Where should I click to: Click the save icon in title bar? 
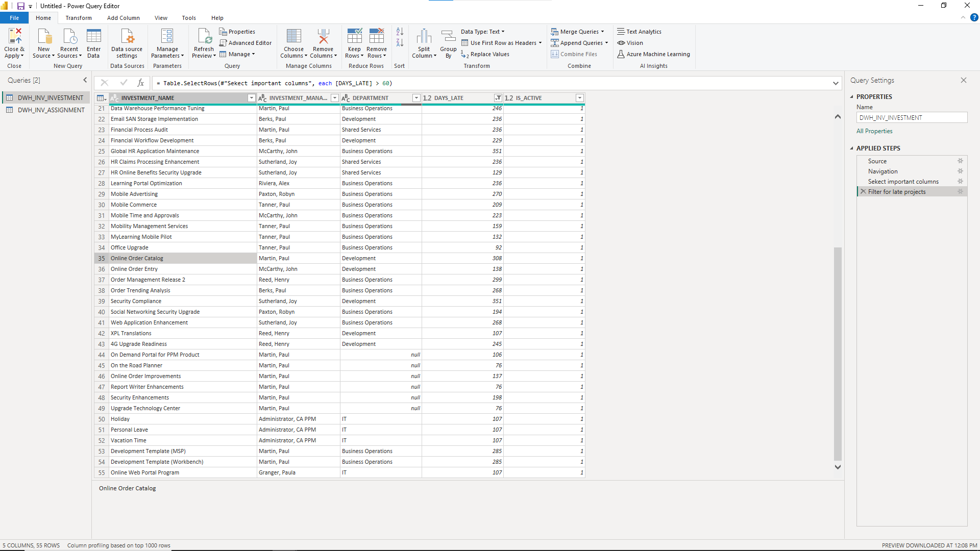click(21, 6)
